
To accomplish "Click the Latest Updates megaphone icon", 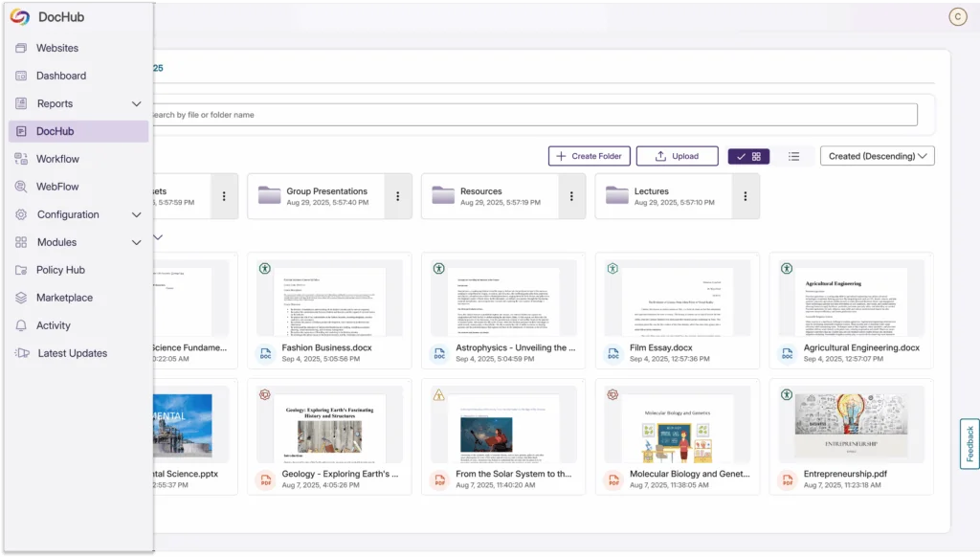I will click(x=22, y=353).
